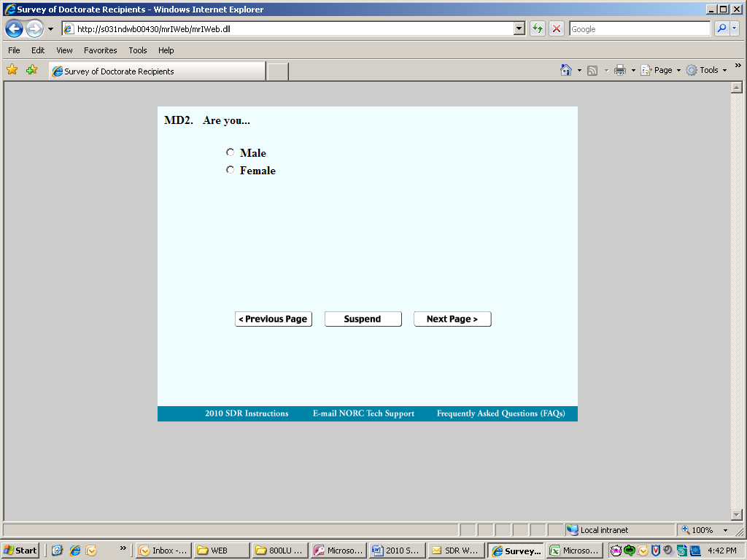Select the Female radio button

[230, 170]
